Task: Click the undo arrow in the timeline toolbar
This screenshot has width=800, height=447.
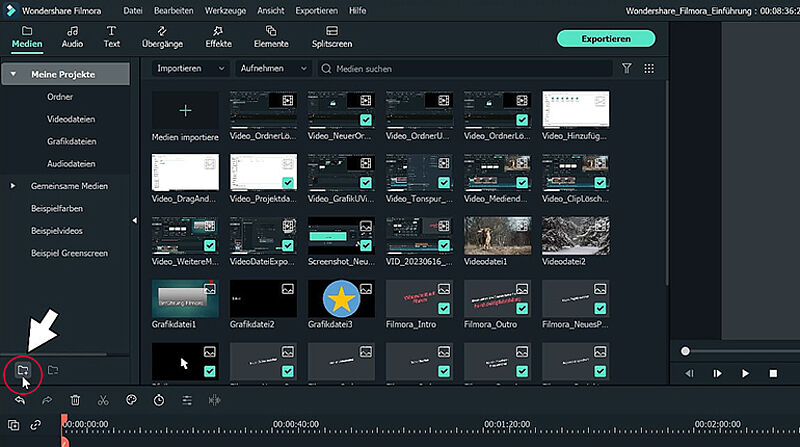Action: pos(20,401)
